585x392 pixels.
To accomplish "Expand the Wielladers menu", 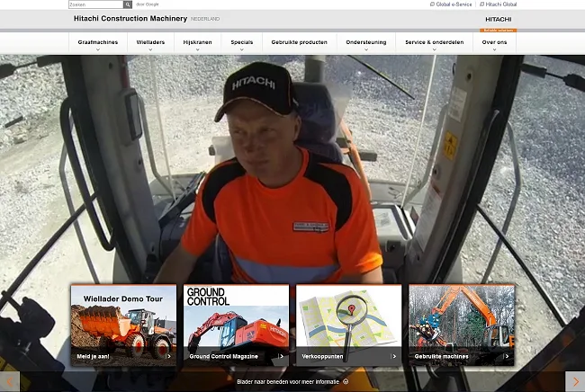I will (x=149, y=43).
